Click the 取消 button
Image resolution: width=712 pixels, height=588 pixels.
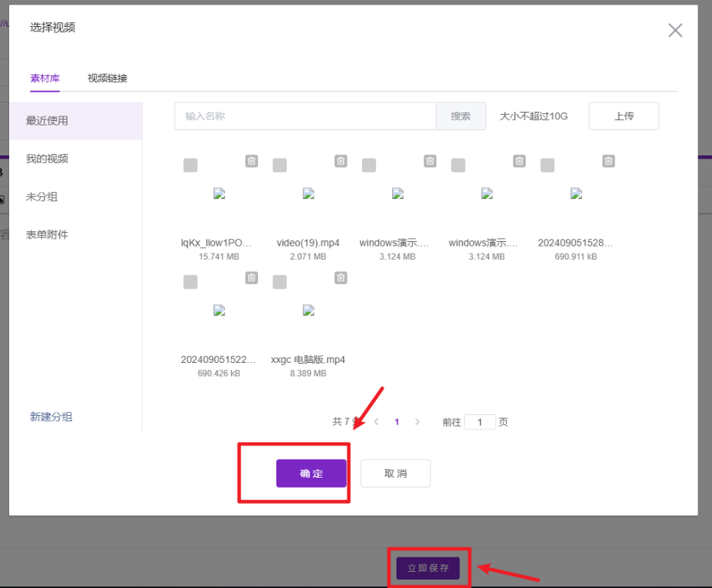(396, 474)
